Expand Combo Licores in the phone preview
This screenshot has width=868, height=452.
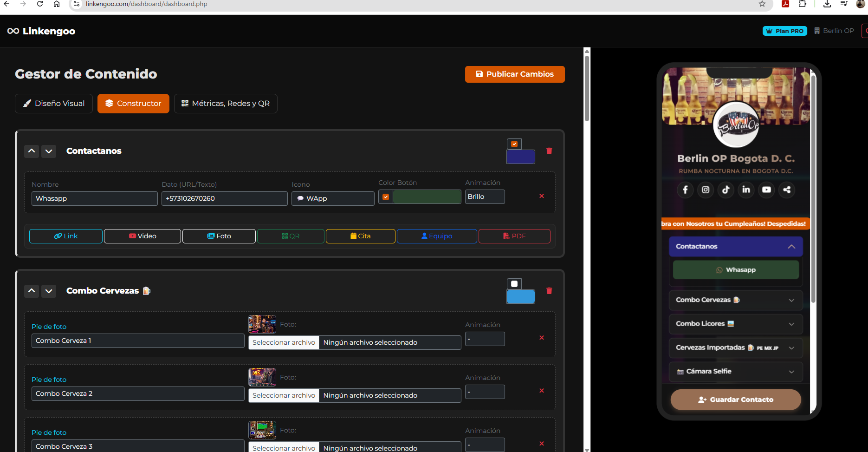(736, 324)
